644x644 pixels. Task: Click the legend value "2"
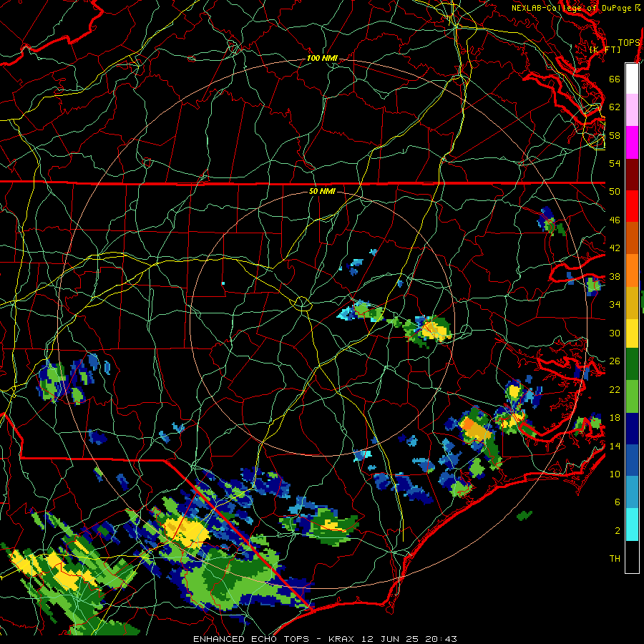pyautogui.click(x=618, y=531)
